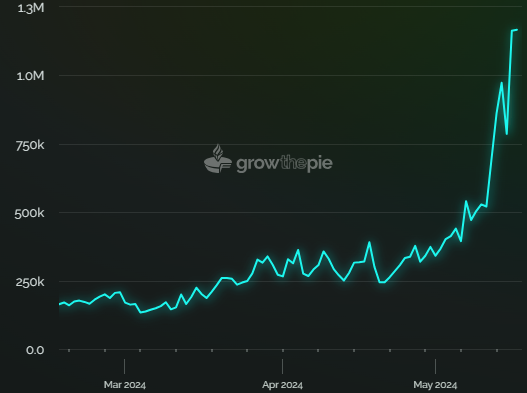Click the 750k y-axis label
527x393 pixels.
[30, 146]
